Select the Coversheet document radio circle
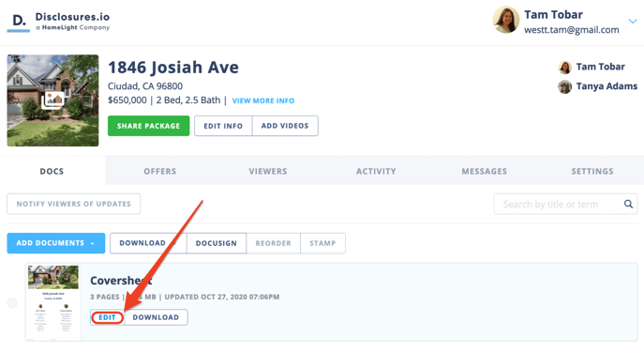Screen dimensions: 644x352 click(x=12, y=303)
